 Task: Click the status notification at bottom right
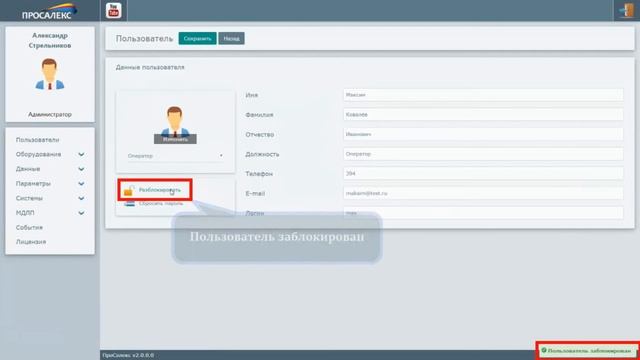(x=588, y=351)
